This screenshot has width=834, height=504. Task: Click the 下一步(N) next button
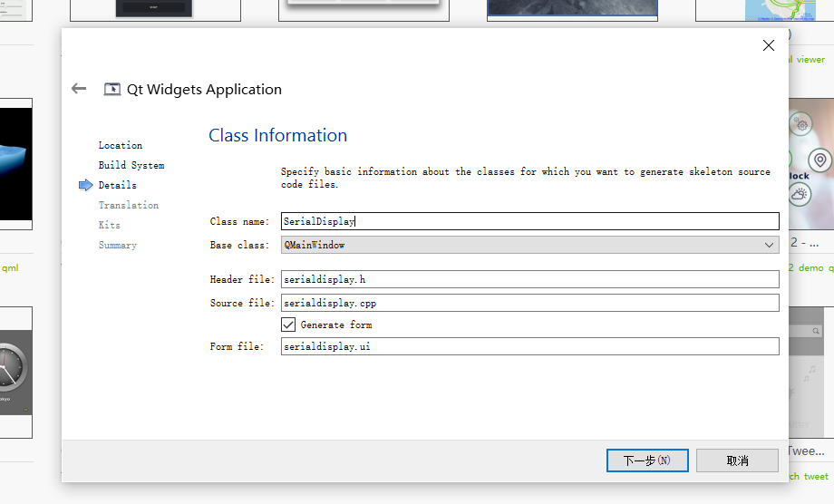click(647, 460)
